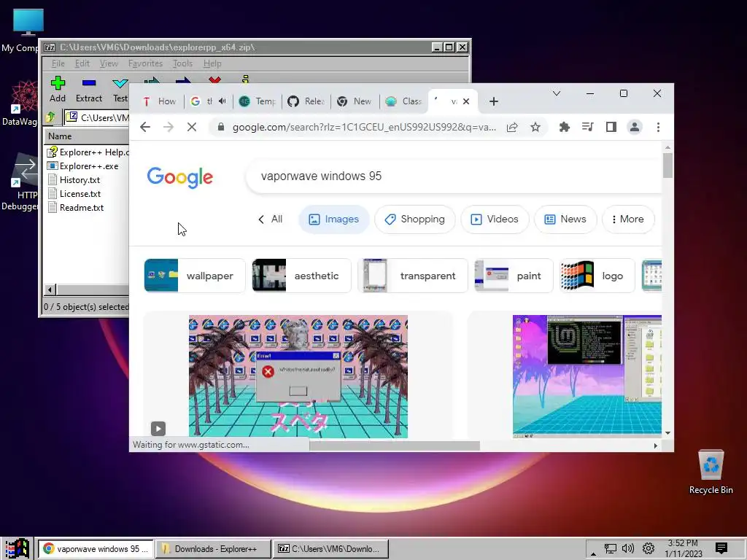The width and height of the screenshot is (747, 560).
Task: Click the Google logo
Action: click(179, 178)
